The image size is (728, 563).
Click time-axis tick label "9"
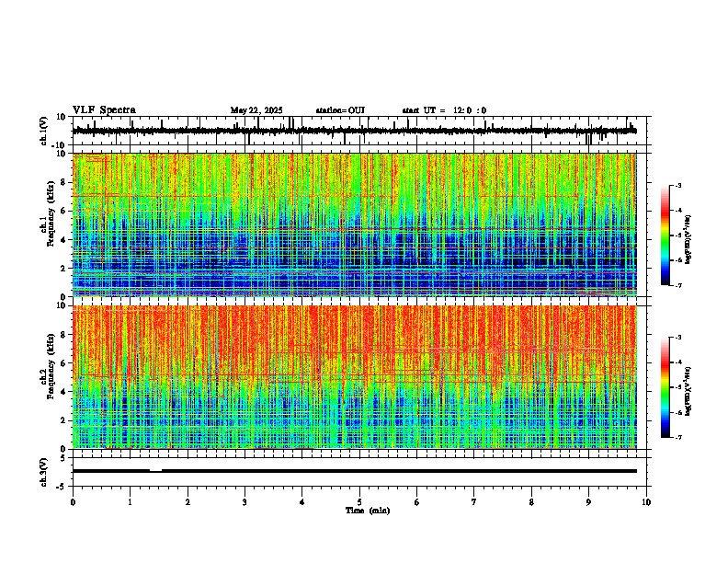pos(588,502)
